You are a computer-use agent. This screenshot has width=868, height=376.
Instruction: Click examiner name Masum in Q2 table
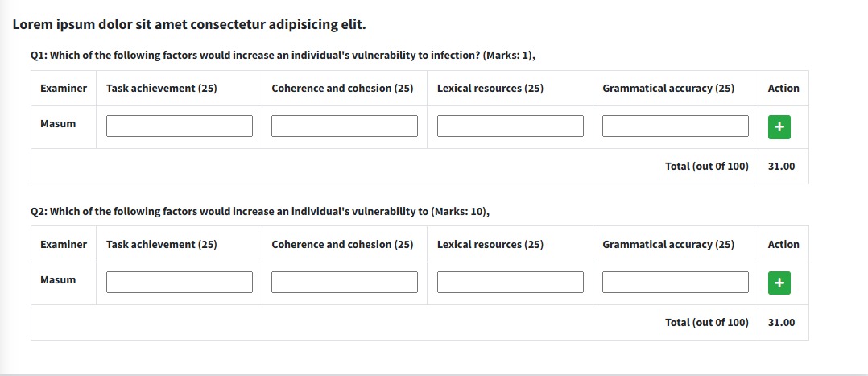(x=58, y=280)
